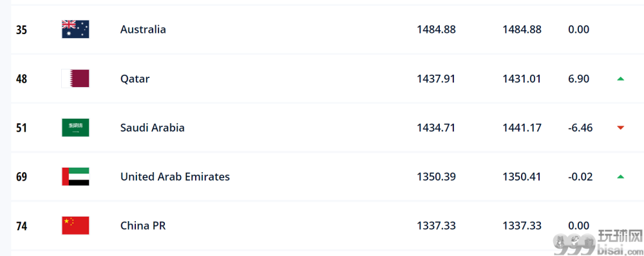Click Saudi Arabia's previous points 1441.17
The width and height of the screenshot is (644, 256).
[522, 128]
